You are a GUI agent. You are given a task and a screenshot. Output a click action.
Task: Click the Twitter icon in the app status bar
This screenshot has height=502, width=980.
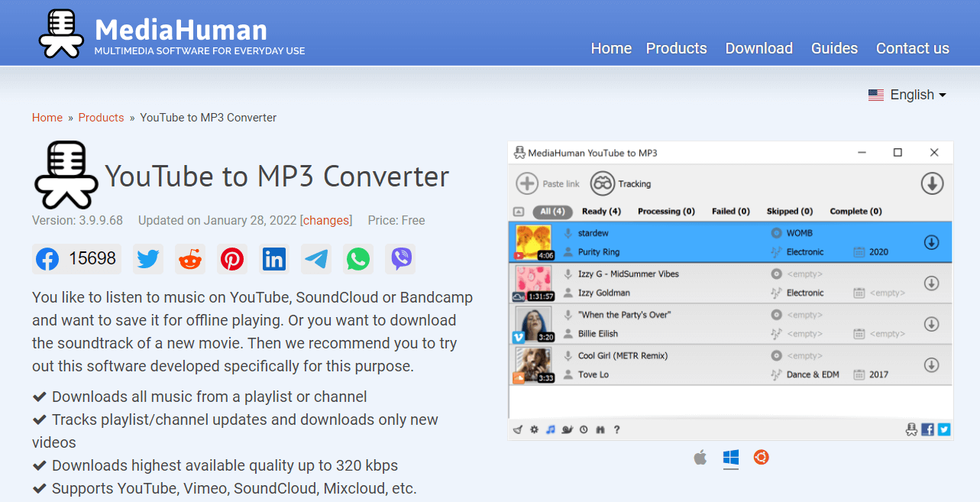pos(944,429)
